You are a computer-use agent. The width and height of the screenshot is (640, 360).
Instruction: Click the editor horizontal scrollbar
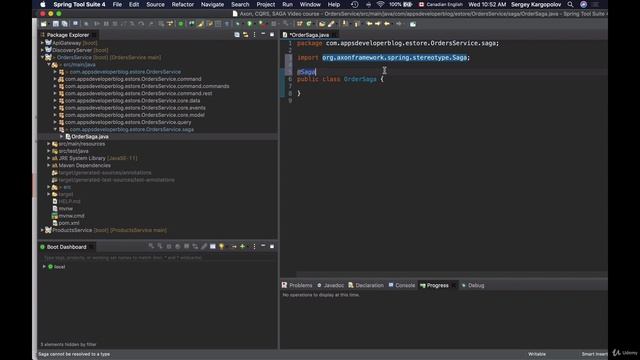click(x=451, y=274)
